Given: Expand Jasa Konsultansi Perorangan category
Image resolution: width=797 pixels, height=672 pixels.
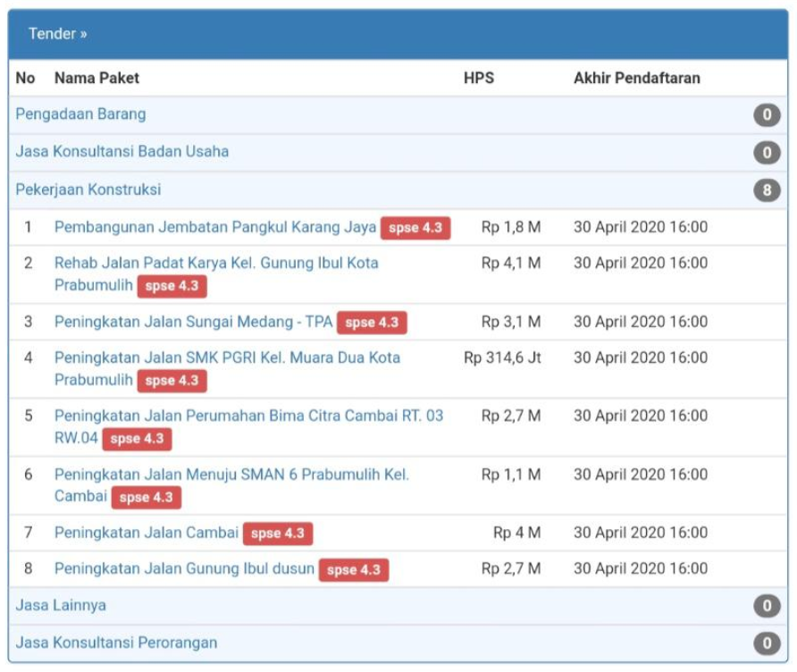Looking at the screenshot, I should point(116,643).
